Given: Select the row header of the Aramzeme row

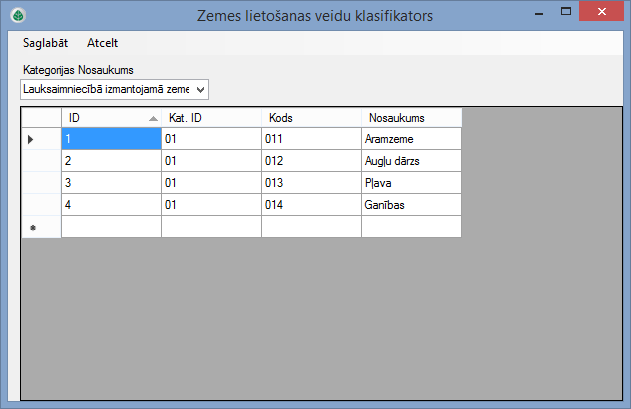Looking at the screenshot, I should coord(41,139).
